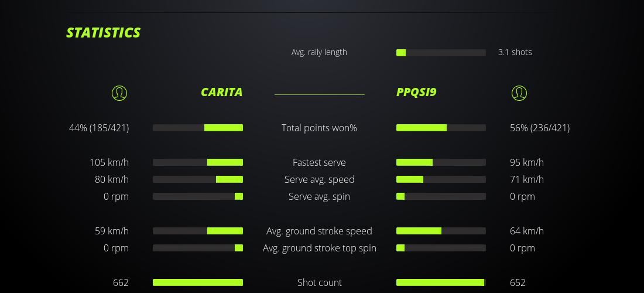The width and height of the screenshot is (644, 293).
Task: Click the 3.1 shots value
Action: 515,52
